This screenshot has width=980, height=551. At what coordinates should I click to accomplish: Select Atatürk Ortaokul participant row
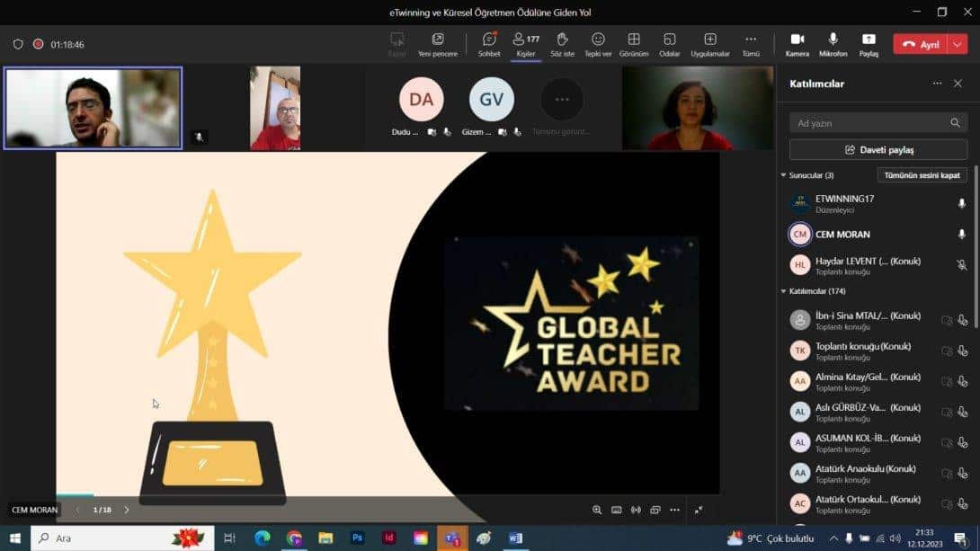pyautogui.click(x=875, y=503)
